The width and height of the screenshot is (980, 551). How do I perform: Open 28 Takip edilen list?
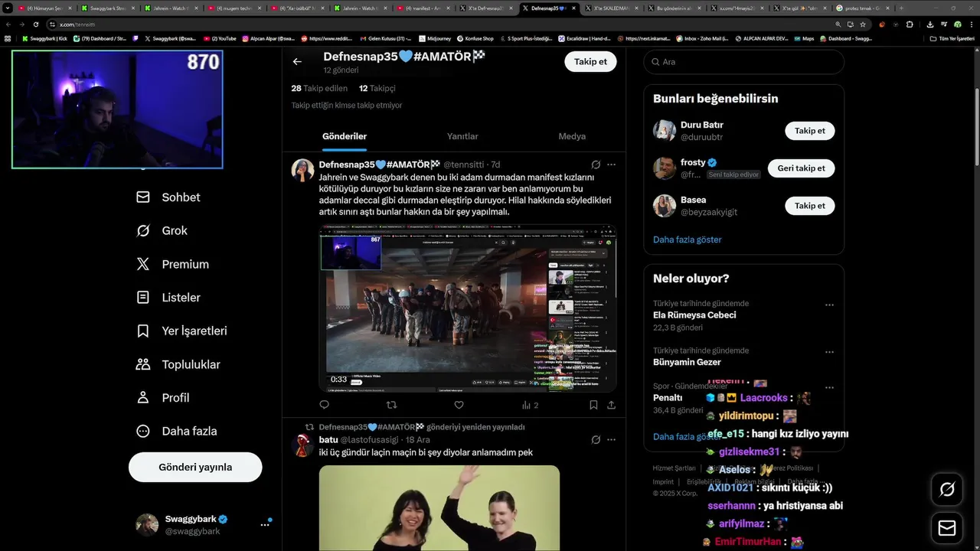coord(319,89)
